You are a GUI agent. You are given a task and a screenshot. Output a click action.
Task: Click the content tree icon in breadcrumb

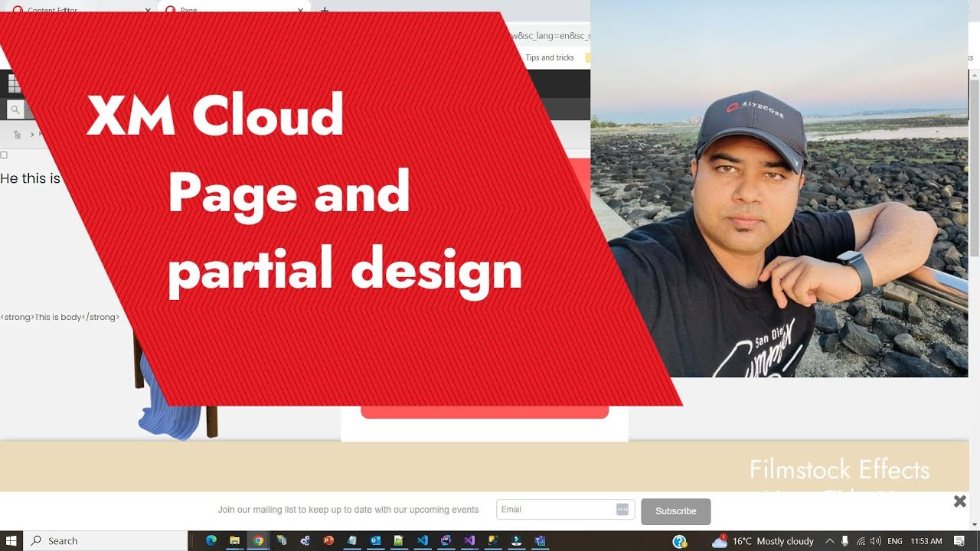tap(17, 135)
